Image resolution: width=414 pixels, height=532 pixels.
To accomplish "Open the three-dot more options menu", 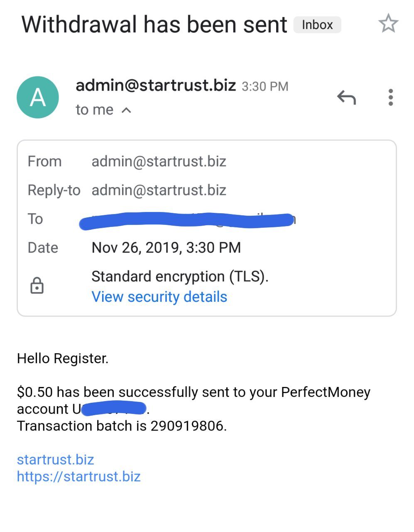I will [x=390, y=97].
